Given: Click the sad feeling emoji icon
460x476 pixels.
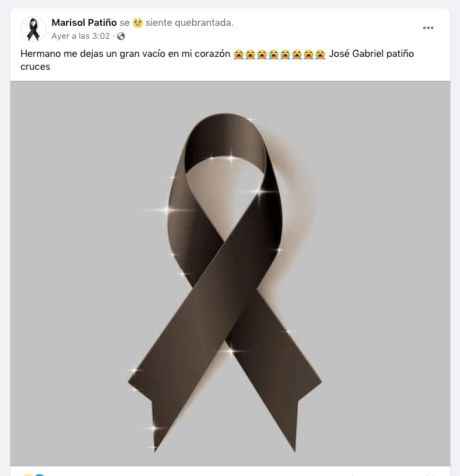Looking at the screenshot, I should pyautogui.click(x=138, y=23).
